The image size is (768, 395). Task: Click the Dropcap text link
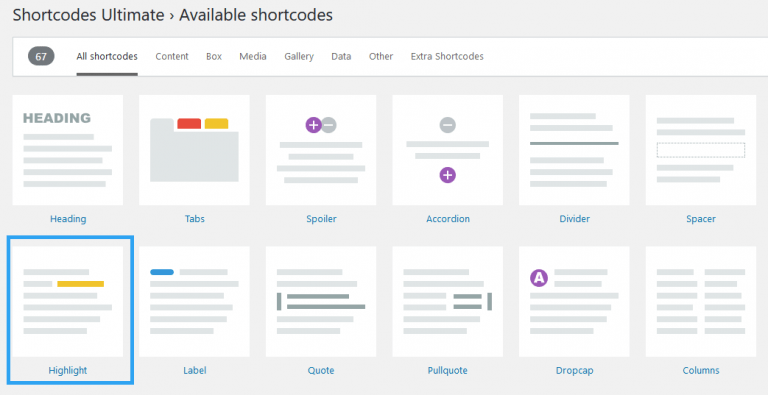(575, 370)
